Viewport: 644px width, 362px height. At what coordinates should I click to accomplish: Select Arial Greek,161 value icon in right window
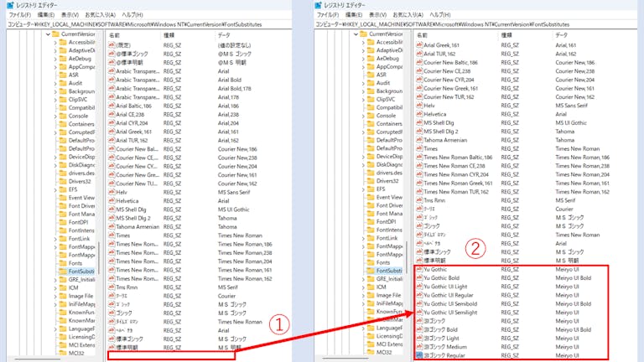[419, 45]
